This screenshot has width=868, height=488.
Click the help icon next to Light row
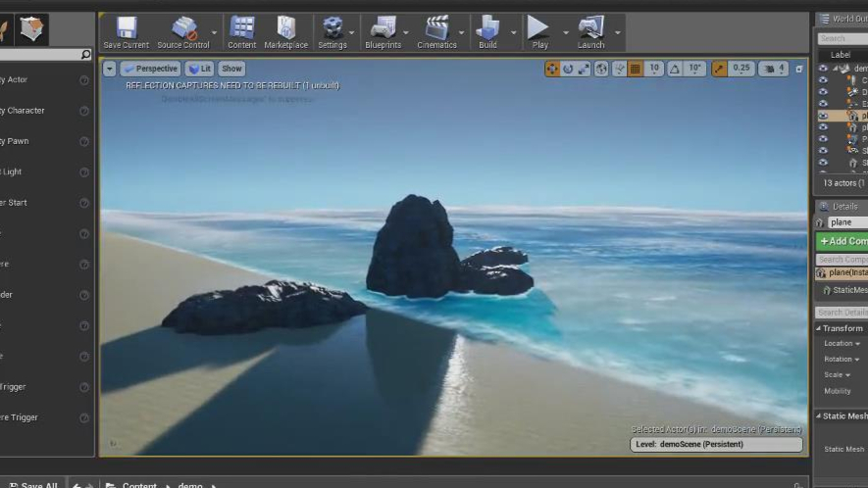84,172
